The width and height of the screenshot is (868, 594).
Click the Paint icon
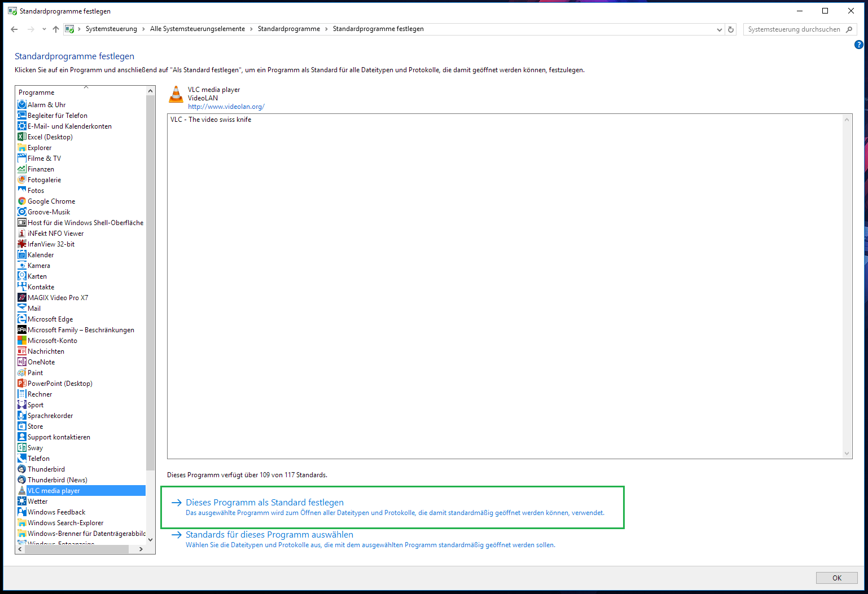[22, 372]
